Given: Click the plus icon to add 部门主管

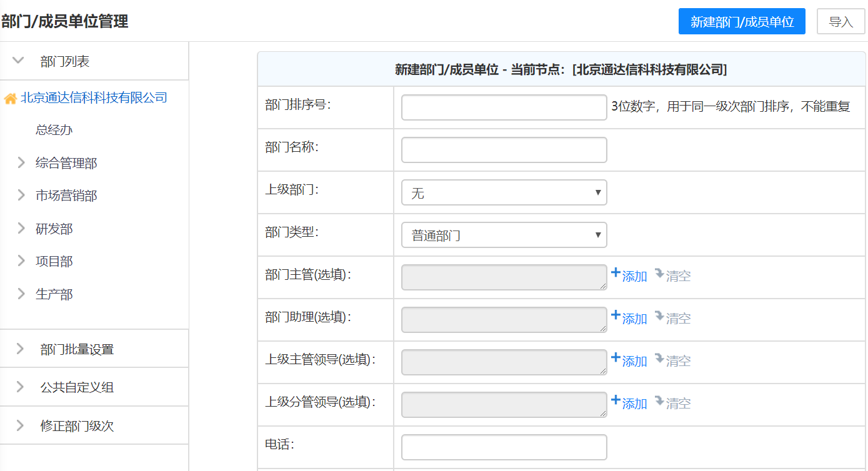Looking at the screenshot, I should tap(616, 273).
